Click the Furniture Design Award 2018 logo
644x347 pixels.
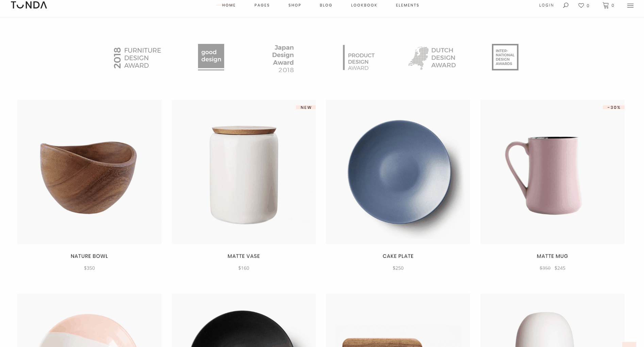tap(137, 58)
